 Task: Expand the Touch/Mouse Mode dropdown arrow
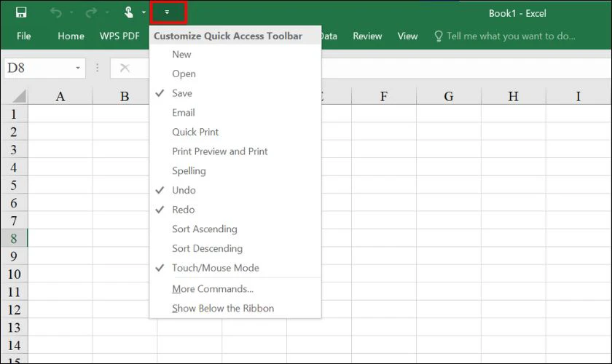coord(144,12)
